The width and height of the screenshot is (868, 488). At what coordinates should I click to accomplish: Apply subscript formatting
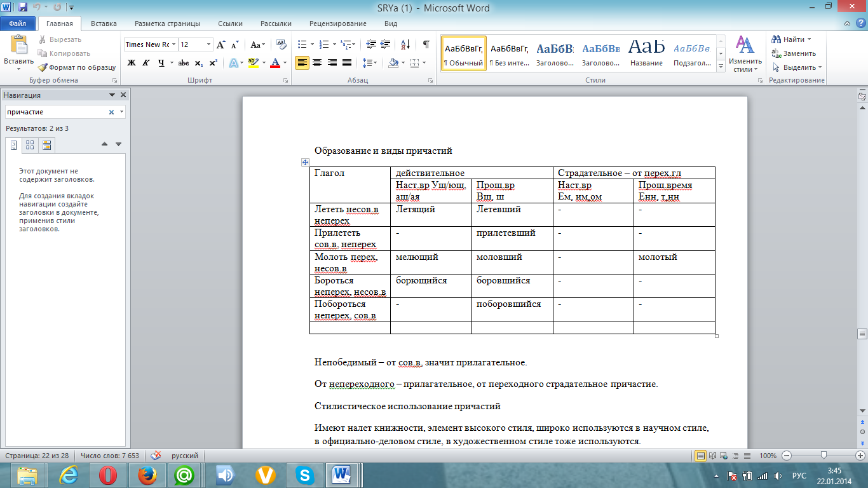click(198, 63)
